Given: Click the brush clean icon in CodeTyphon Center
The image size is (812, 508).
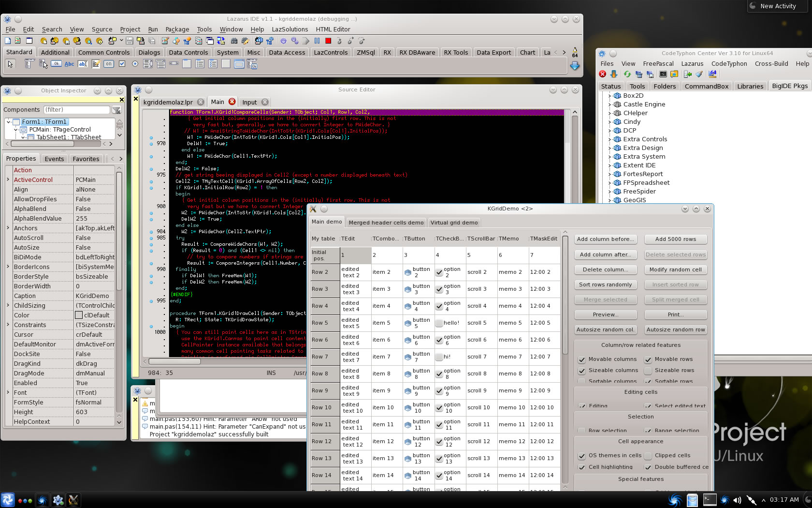Looking at the screenshot, I should click(699, 74).
